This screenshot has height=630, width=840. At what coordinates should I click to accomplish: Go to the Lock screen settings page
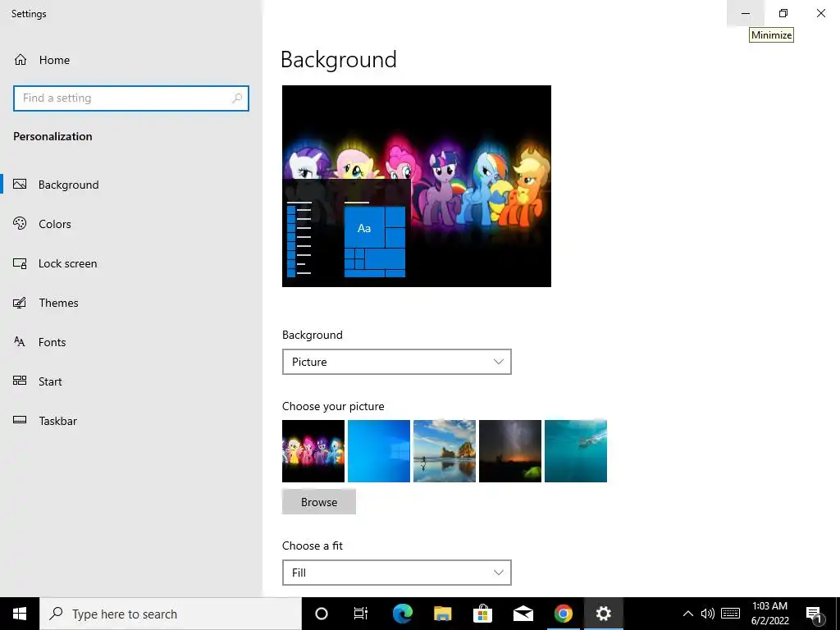[x=67, y=263]
